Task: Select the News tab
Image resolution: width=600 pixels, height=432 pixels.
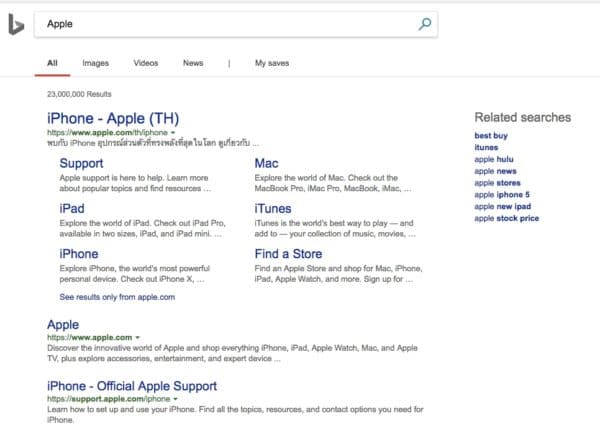Action: [x=193, y=63]
